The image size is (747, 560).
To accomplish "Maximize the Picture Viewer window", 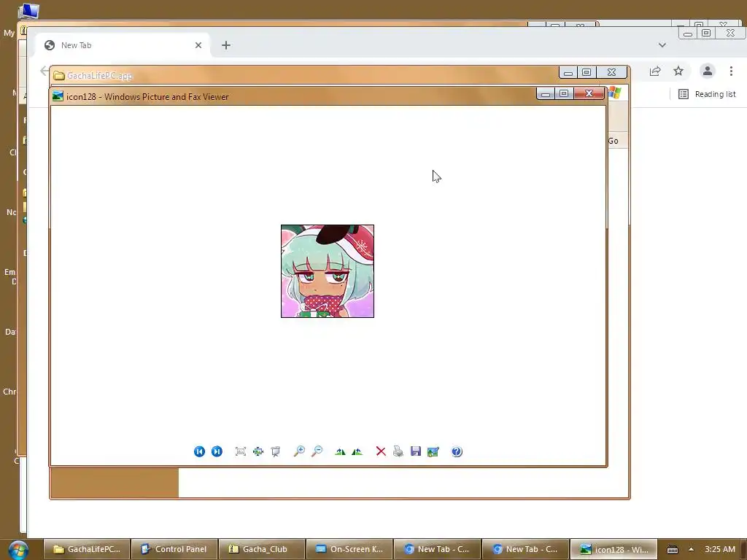I will [564, 94].
